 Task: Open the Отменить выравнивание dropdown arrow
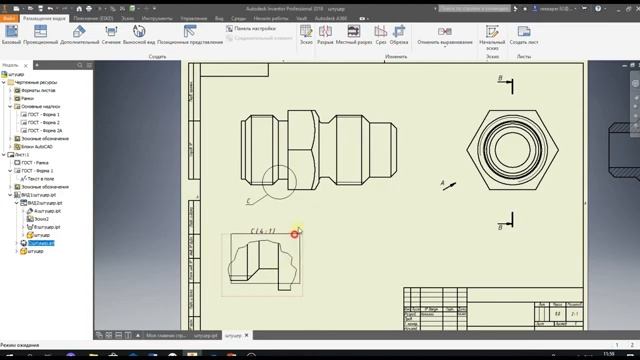[x=445, y=47]
